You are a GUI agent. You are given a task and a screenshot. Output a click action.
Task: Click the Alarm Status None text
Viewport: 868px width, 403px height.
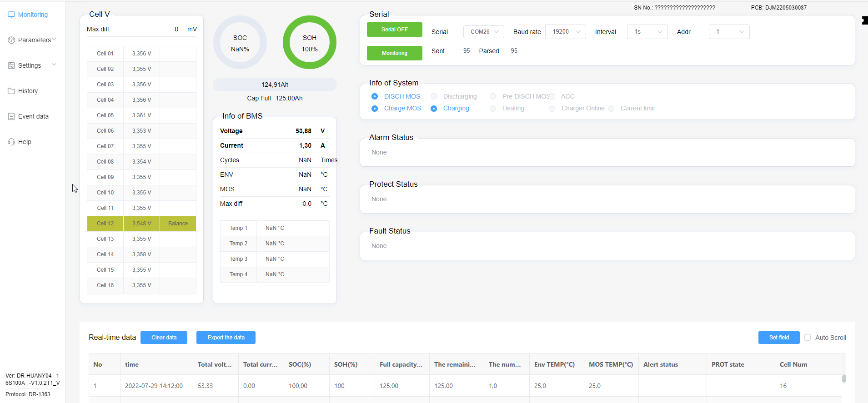[x=379, y=152]
